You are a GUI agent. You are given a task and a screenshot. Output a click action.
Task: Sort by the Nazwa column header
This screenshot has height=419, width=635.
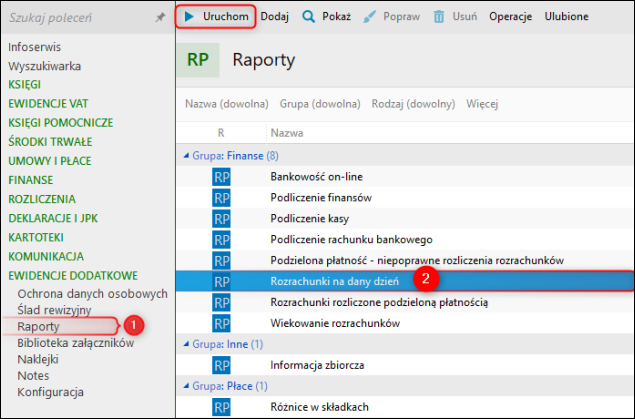287,133
